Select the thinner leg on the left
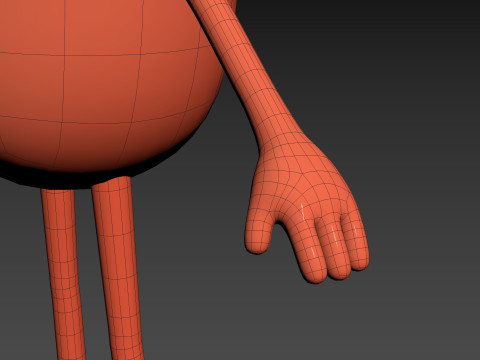Image resolution: width=480 pixels, height=360 pixels. click(x=63, y=273)
